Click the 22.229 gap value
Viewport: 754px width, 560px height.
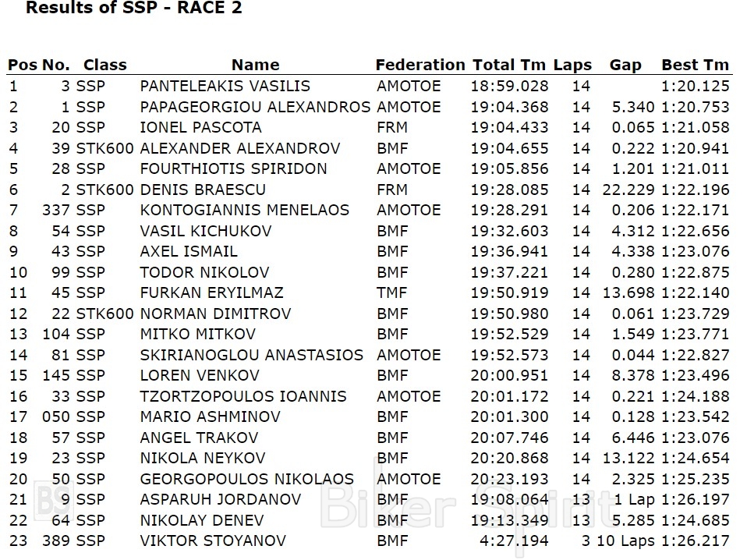627,190
